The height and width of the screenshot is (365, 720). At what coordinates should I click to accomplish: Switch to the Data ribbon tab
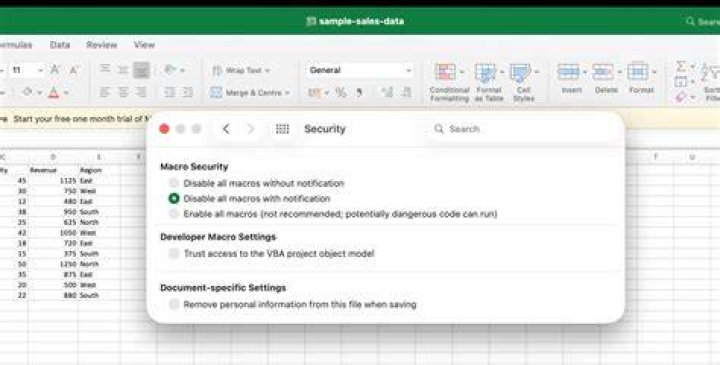(x=60, y=45)
